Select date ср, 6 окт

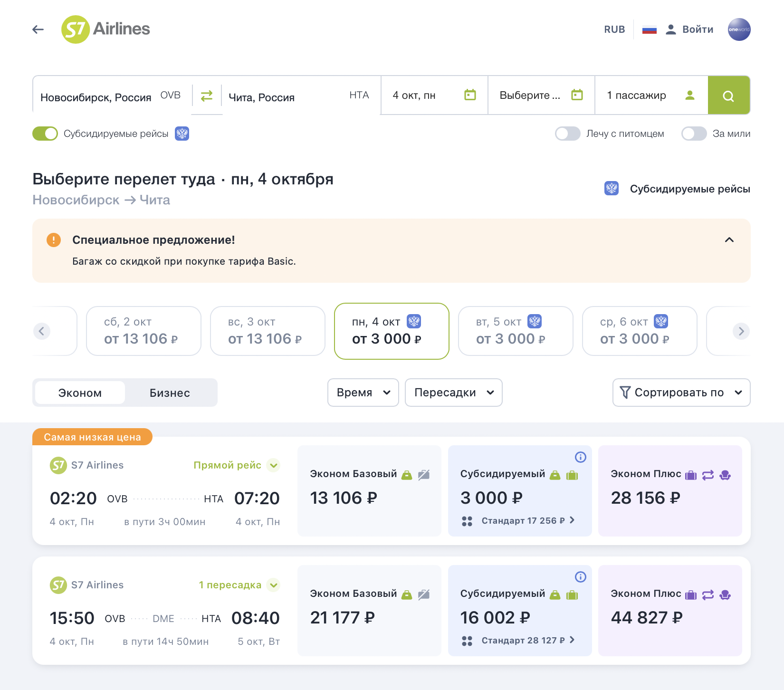pos(640,331)
